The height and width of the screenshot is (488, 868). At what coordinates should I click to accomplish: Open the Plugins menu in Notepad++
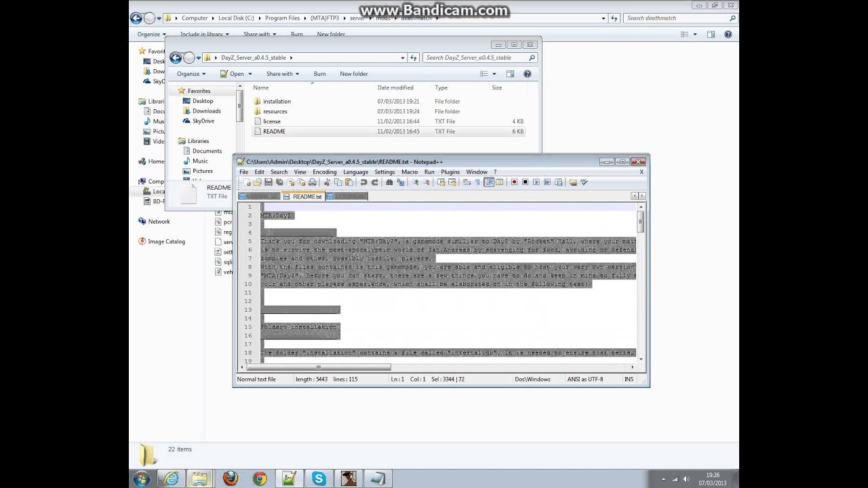(x=450, y=172)
